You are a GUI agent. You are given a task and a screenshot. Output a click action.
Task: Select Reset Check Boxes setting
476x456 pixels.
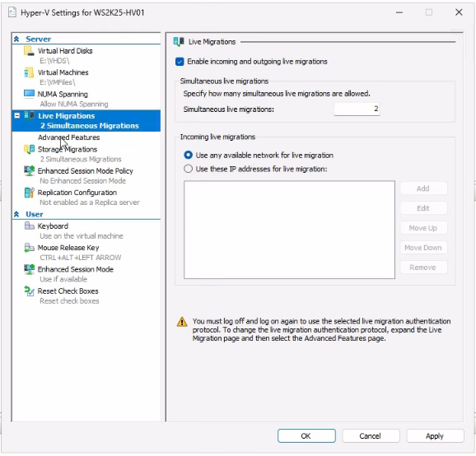coord(68,291)
